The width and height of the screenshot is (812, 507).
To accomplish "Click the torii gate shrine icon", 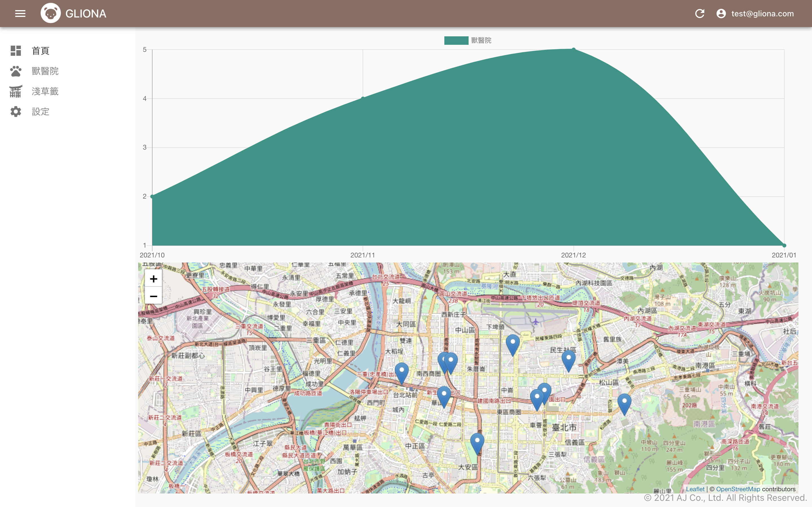I will [x=16, y=91].
